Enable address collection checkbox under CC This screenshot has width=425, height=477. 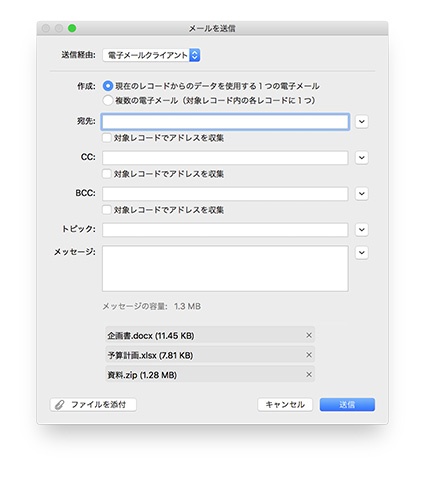click(x=107, y=174)
